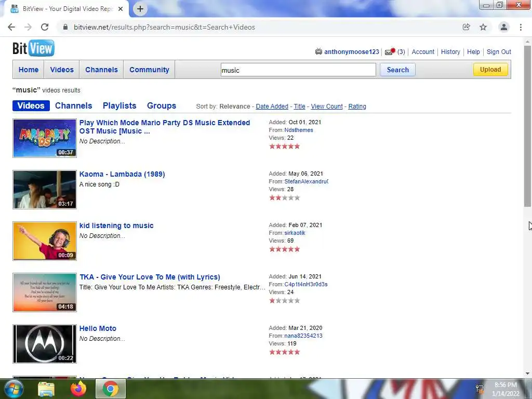Visit uploader nana82354213 channel

click(303, 336)
